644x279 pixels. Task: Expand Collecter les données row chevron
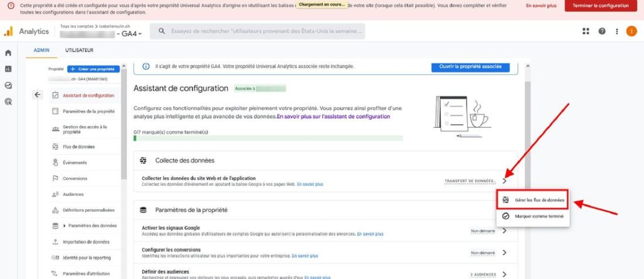[504, 181]
